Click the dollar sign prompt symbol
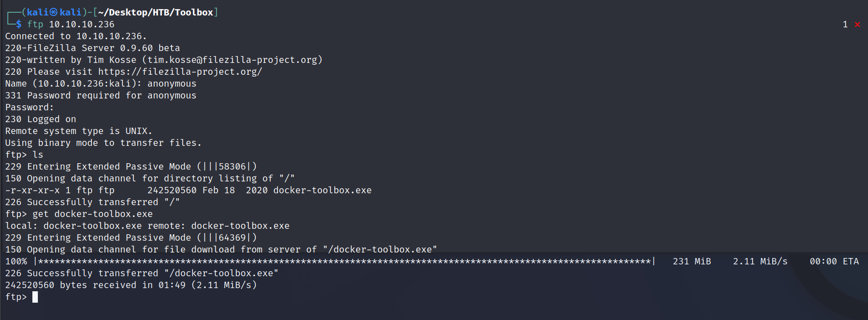Screen dimensions: 868x320 (19, 24)
